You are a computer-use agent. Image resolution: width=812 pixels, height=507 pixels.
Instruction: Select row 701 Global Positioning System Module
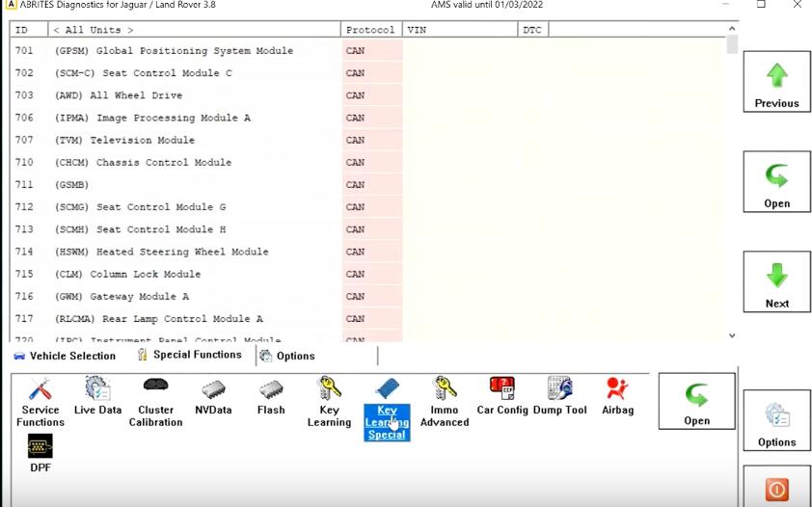367,51
